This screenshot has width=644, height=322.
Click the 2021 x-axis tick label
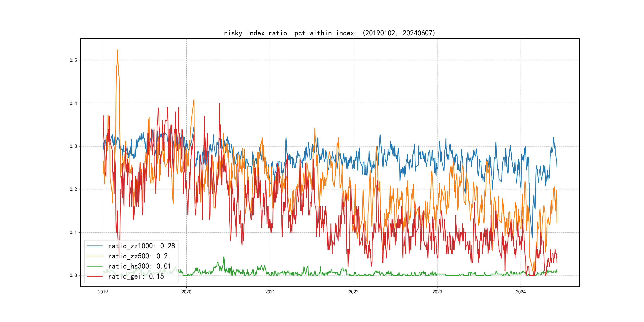point(270,292)
